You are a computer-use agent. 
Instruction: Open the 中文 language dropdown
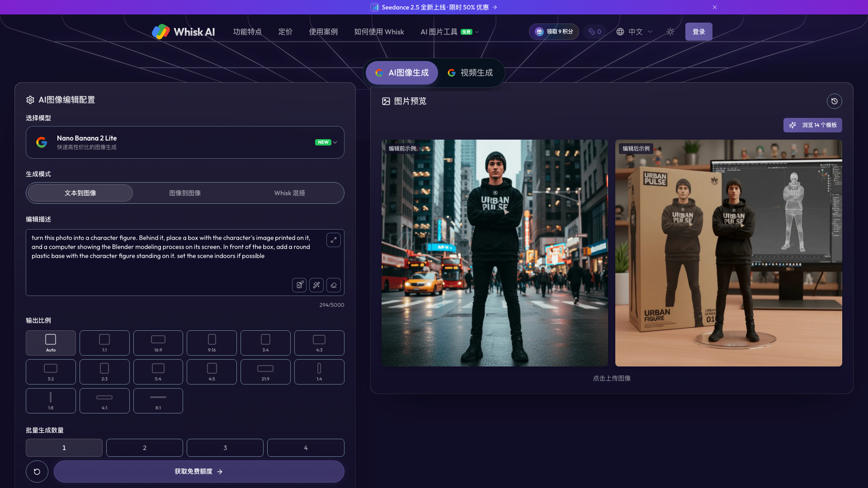[x=635, y=32]
